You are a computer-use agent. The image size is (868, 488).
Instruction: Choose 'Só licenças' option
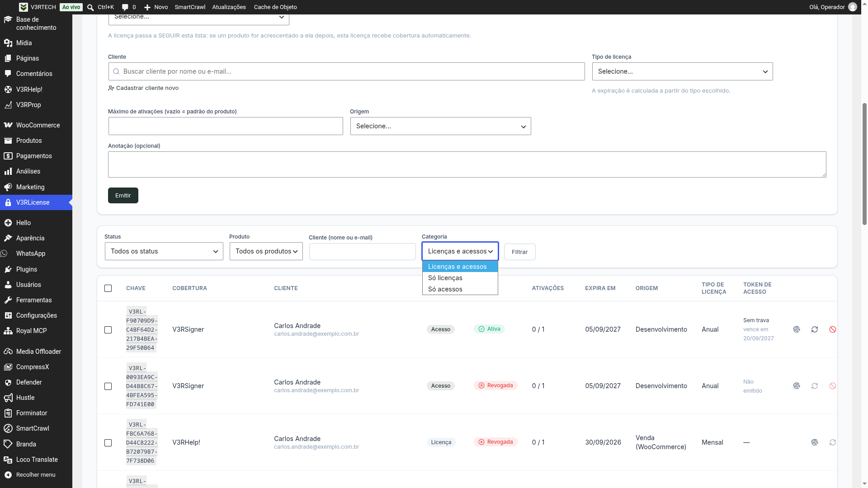click(460, 278)
